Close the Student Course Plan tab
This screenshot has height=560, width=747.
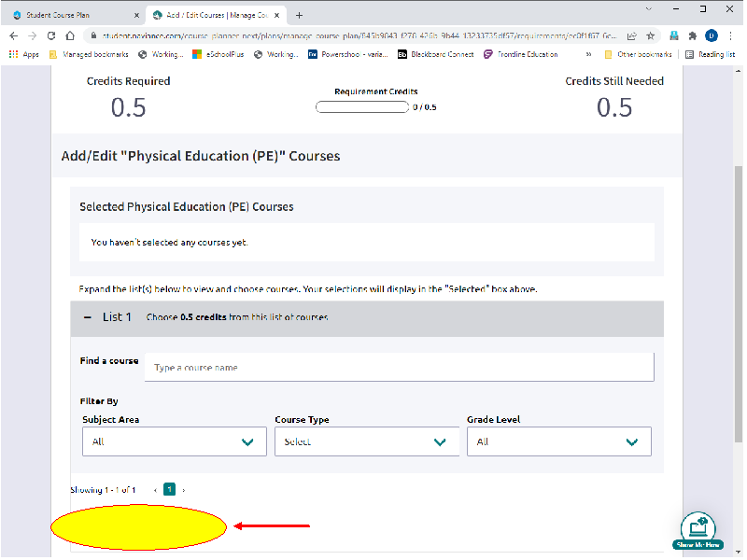click(x=136, y=15)
